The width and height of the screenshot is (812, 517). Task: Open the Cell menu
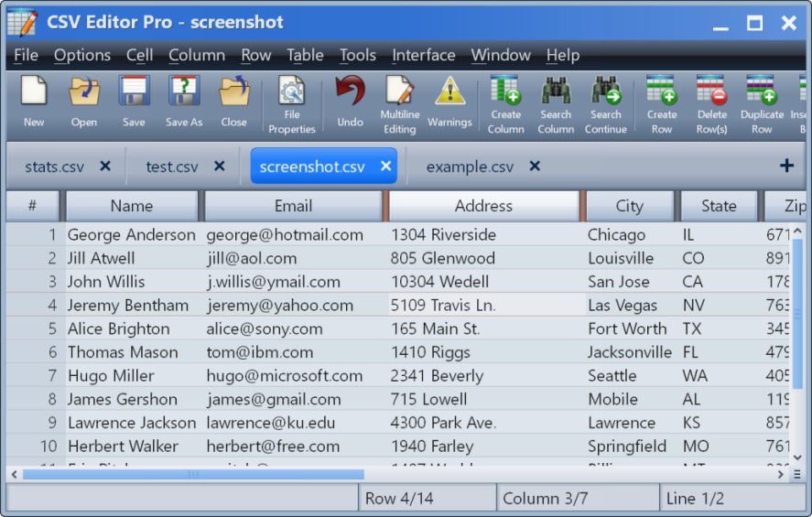[x=140, y=55]
